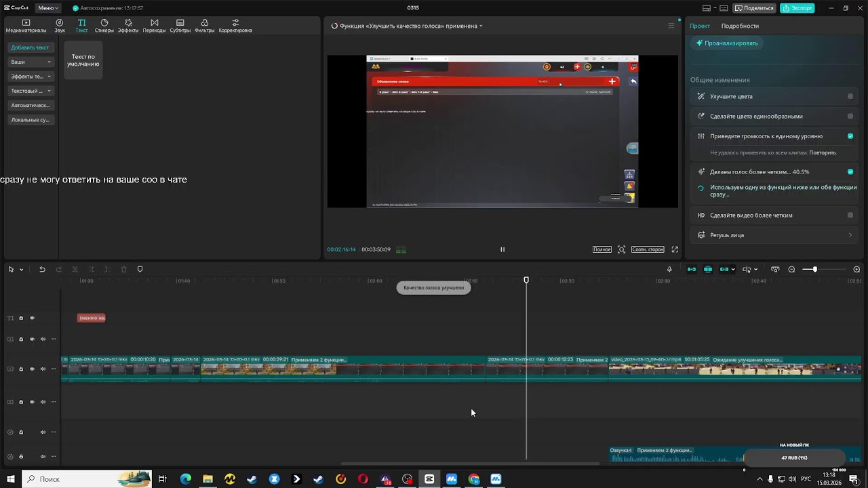
Task: Open Microsoft Edge from the taskbar
Action: [186, 479]
